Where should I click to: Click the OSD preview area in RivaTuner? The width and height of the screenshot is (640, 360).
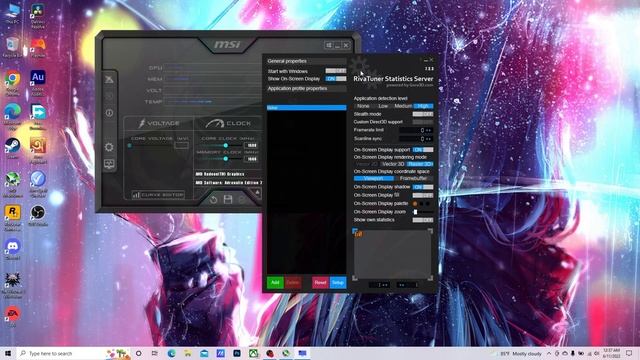point(392,255)
